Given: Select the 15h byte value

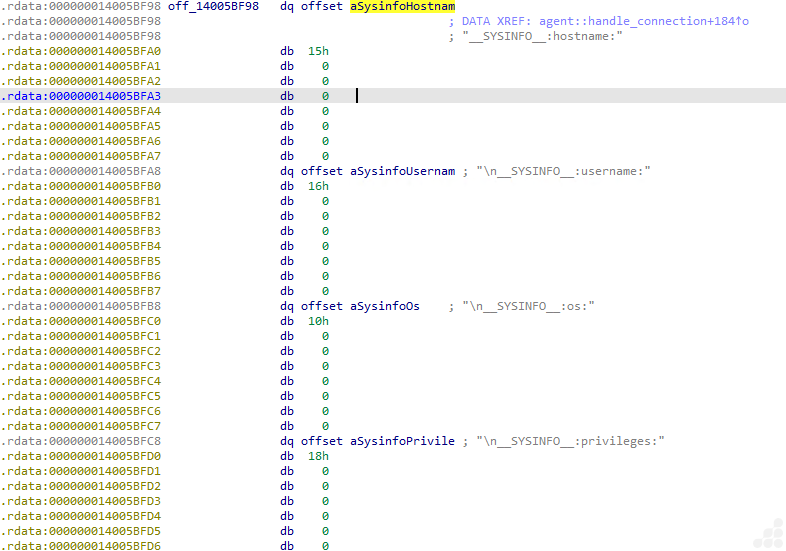Looking at the screenshot, I should 318,51.
